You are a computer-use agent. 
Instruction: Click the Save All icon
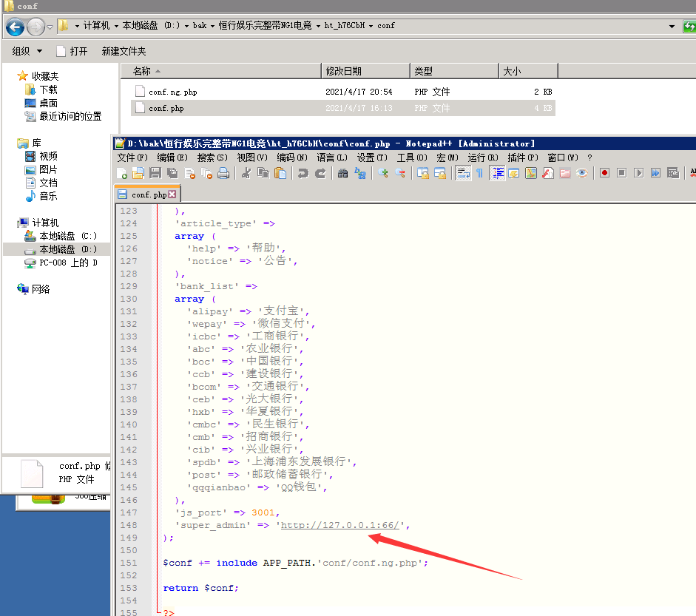[x=172, y=173]
